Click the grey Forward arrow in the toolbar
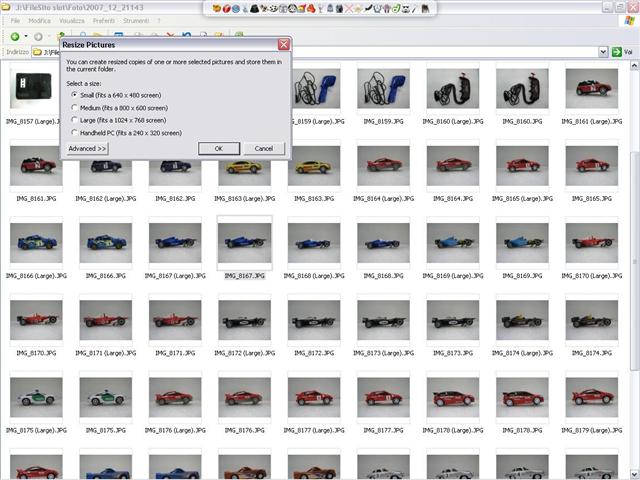 pyautogui.click(x=38, y=37)
